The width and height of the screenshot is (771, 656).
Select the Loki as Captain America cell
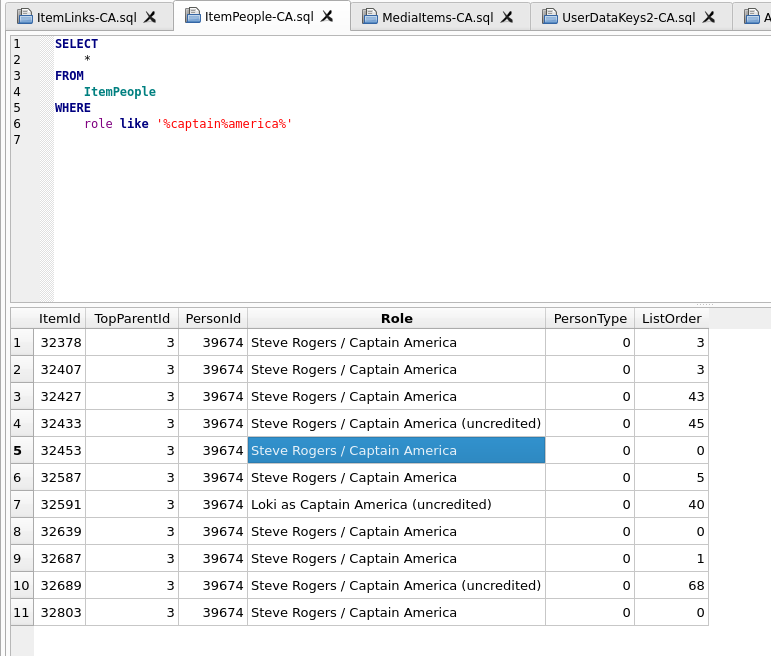click(x=396, y=504)
